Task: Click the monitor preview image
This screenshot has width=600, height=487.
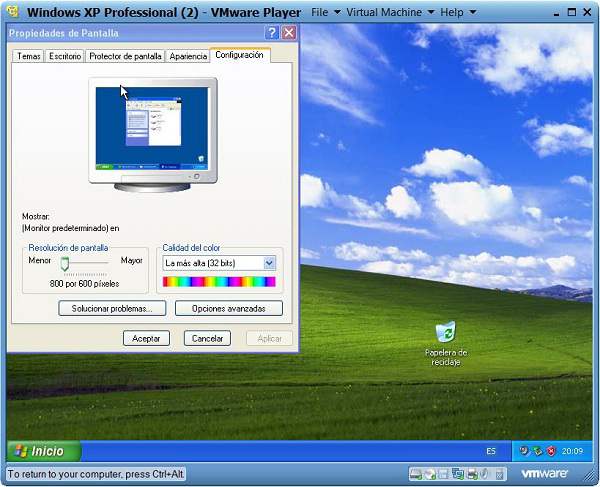Action: point(153,134)
